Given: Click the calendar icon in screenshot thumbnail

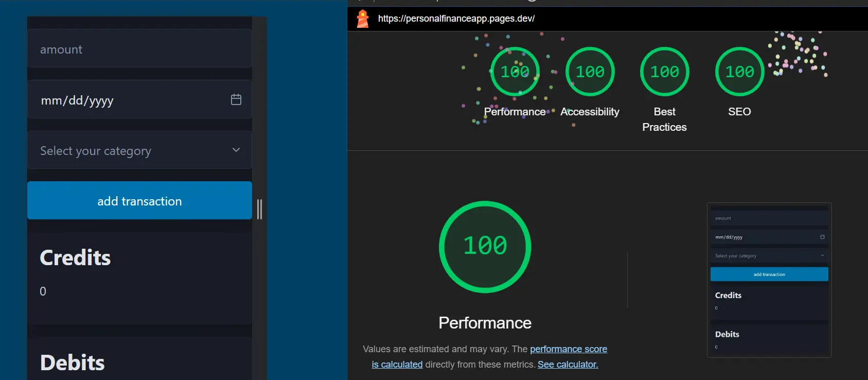Looking at the screenshot, I should point(822,237).
